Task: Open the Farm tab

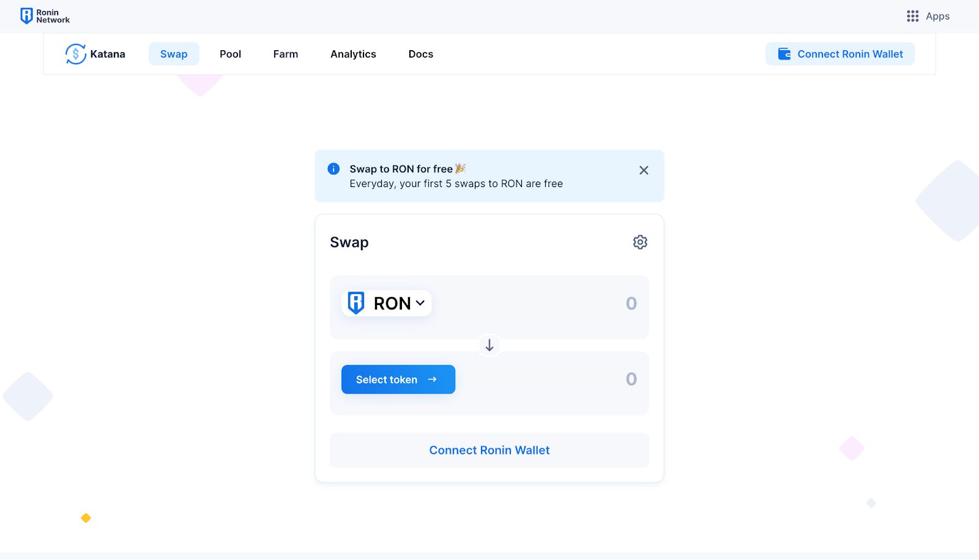Action: pos(286,54)
